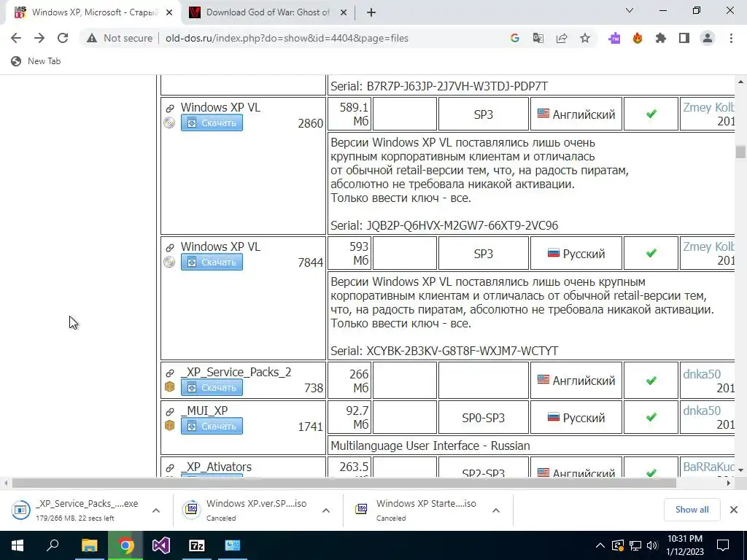Click the vertical scrollbar thumb
This screenshot has width=747, height=560.
(740, 152)
